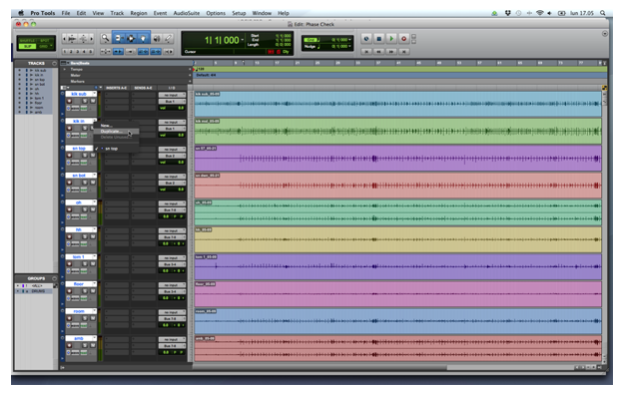
Task: Click kik sub automation mode 'read' button
Action: coord(84,108)
